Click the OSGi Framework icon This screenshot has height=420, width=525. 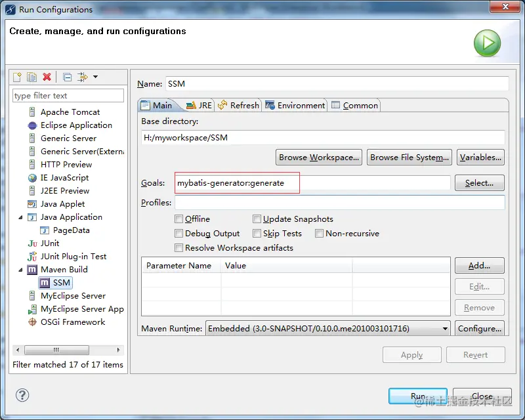tap(32, 322)
